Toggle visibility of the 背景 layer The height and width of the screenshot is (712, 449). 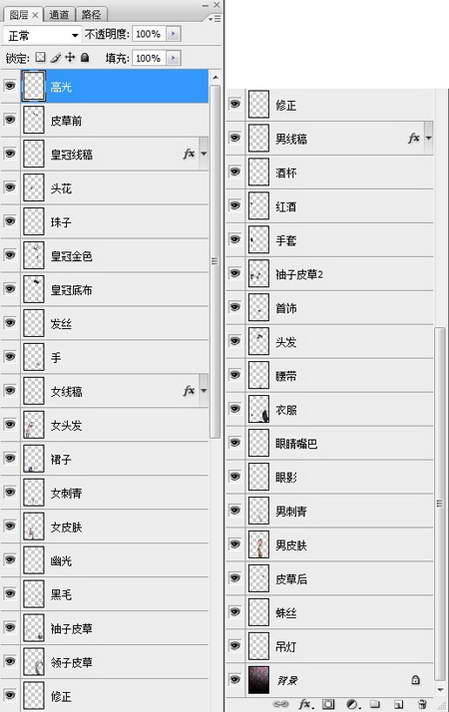(x=235, y=679)
